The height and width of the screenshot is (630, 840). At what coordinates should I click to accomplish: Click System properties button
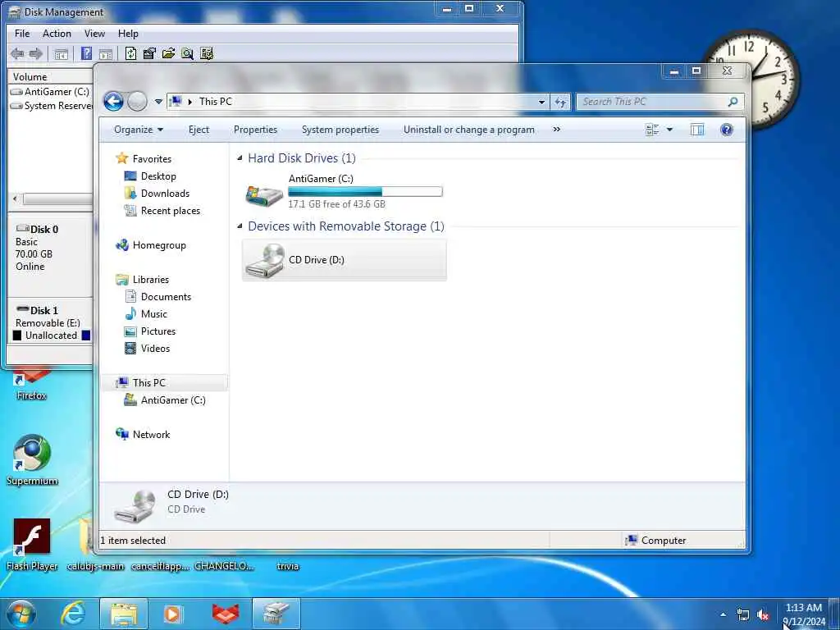click(340, 130)
